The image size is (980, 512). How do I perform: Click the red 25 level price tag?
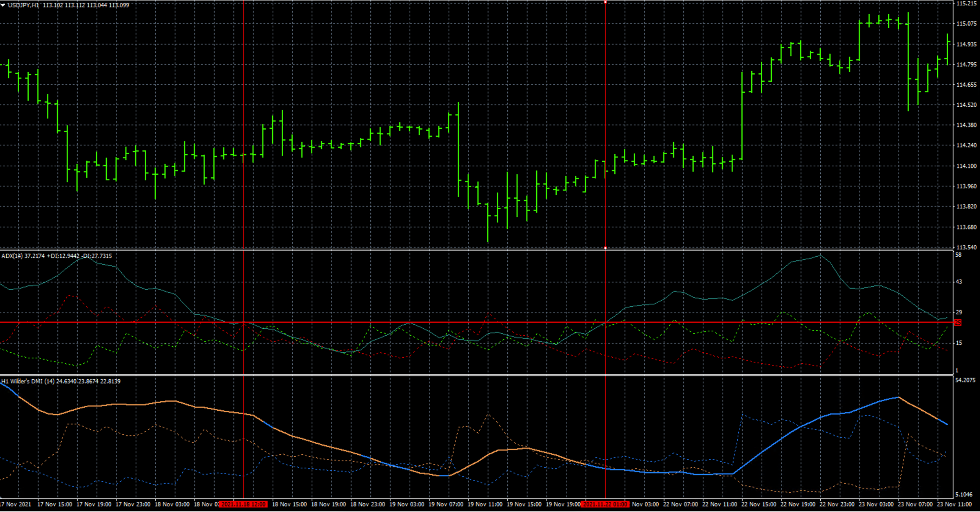(958, 322)
